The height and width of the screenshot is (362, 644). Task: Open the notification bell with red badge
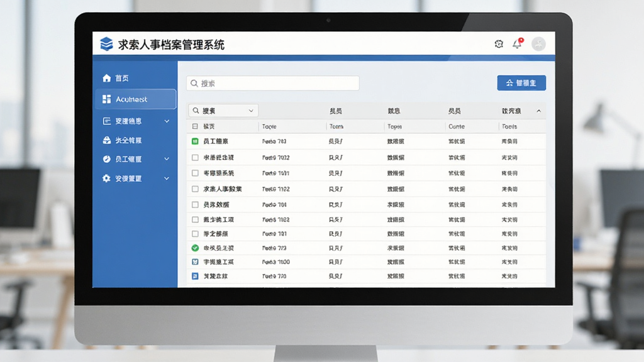(518, 43)
